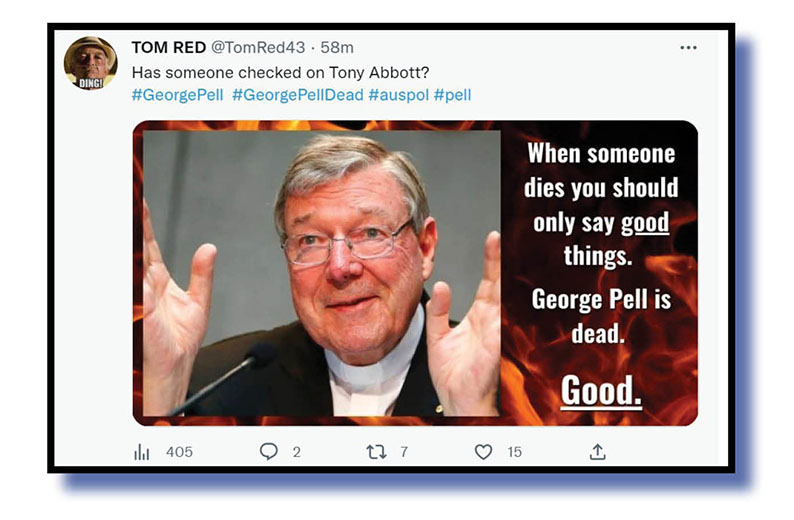Retweet using the retweet arrows icon
This screenshot has height=520, width=794.
tap(376, 452)
